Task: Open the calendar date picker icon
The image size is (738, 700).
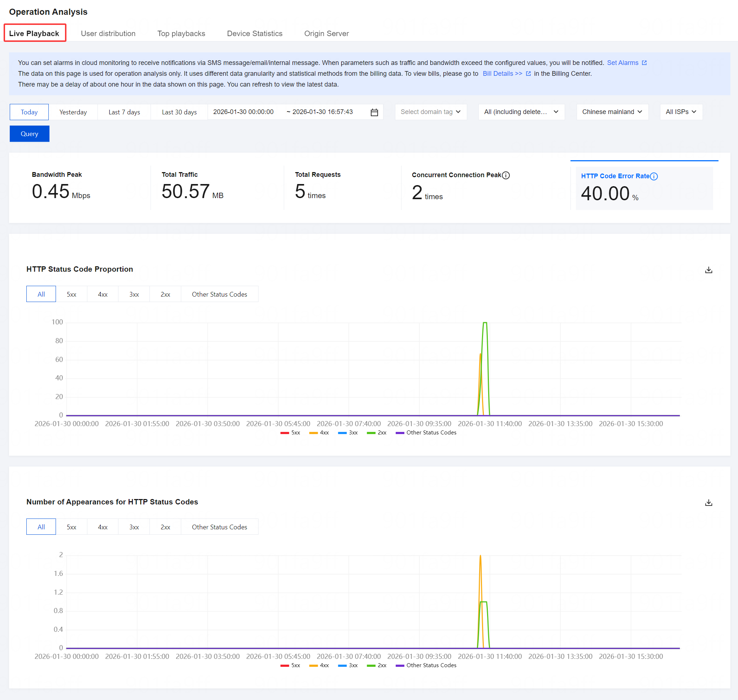Action: [374, 112]
